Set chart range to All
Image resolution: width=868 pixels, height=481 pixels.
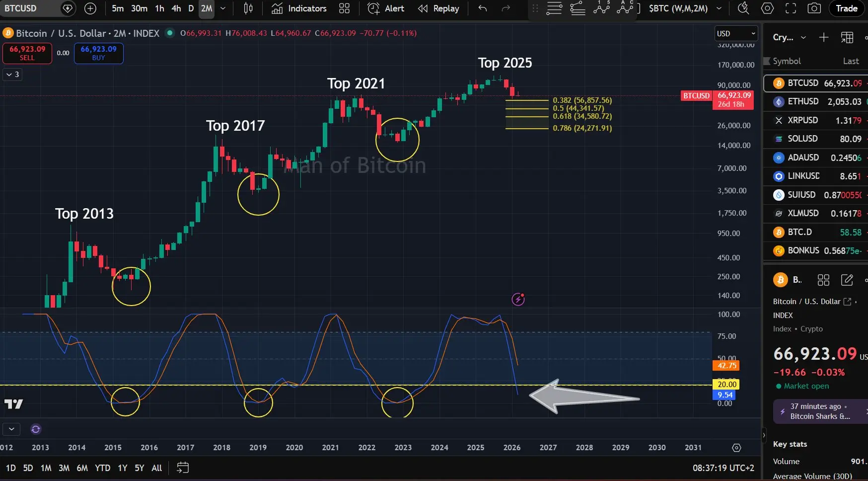157,468
